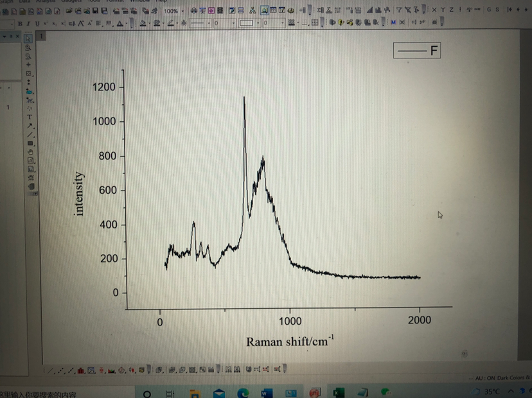Open the font name dropdown arrow

click(12, 24)
